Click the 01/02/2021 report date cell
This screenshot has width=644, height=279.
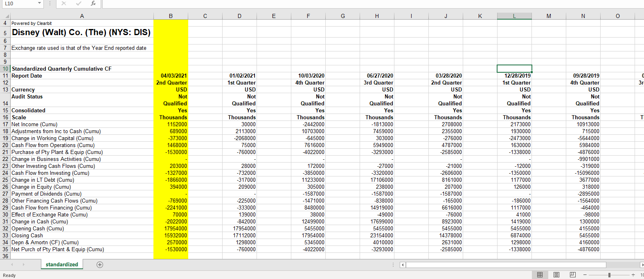point(239,76)
